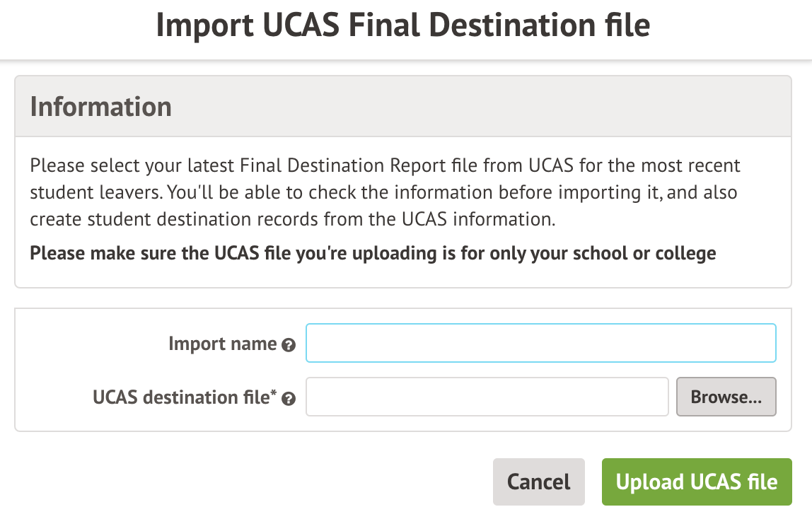Click the help icon beside Import name
Image resolution: width=812 pixels, height=519 pixels.
coord(288,346)
